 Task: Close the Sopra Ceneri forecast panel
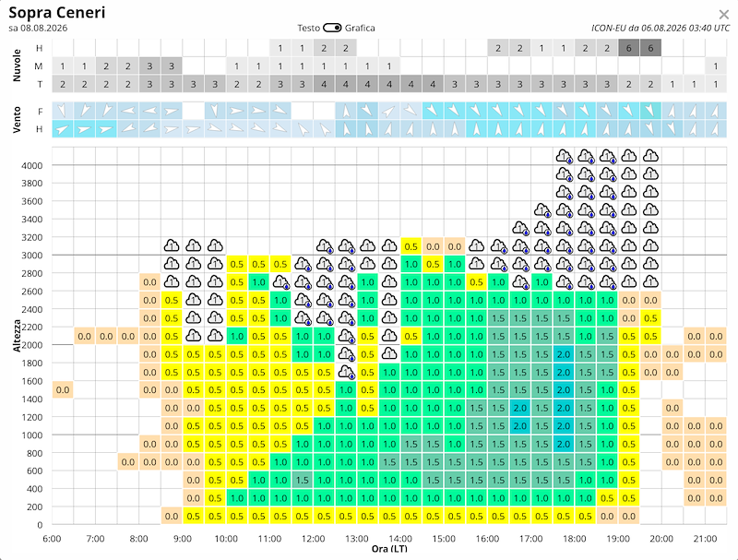[x=724, y=15]
